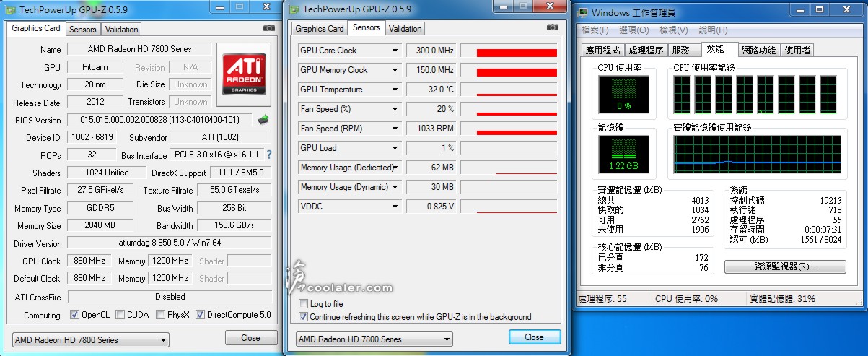The width and height of the screenshot is (868, 356).
Task: Enable the Log to file checkbox
Action: (x=303, y=304)
